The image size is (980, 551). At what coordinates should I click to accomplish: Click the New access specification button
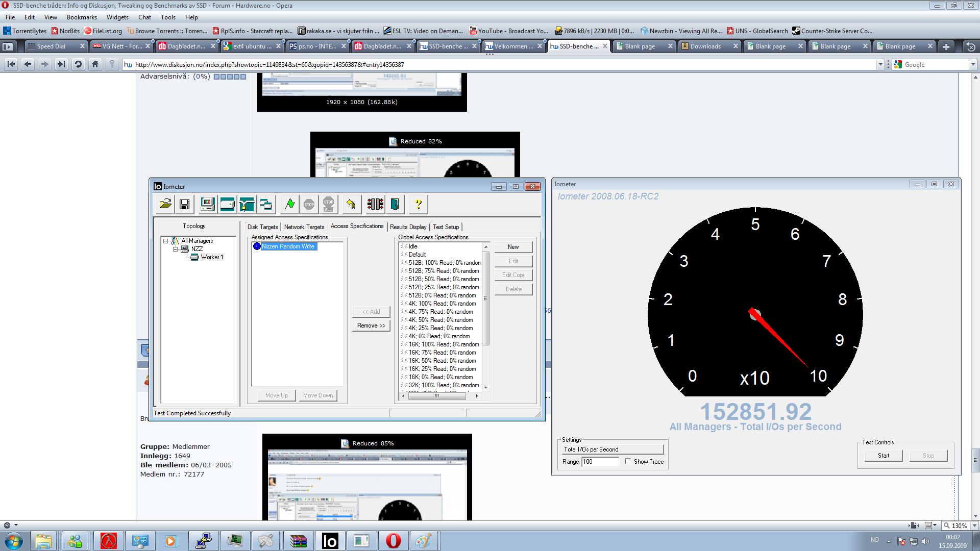513,247
